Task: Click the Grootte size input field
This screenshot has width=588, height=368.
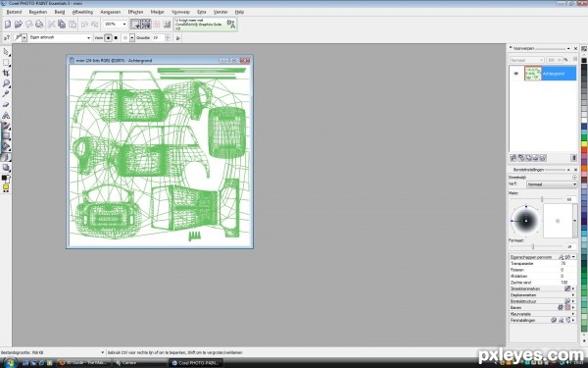Action: click(x=158, y=38)
